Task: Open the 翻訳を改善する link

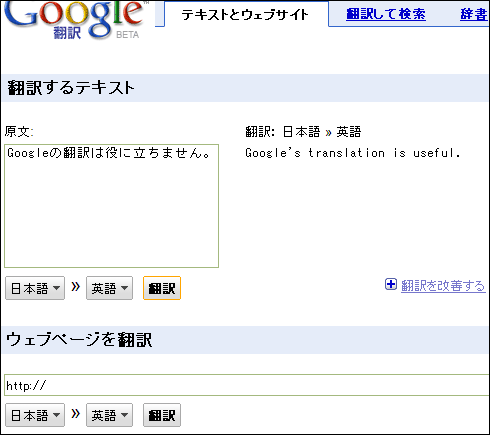Action: [x=443, y=286]
